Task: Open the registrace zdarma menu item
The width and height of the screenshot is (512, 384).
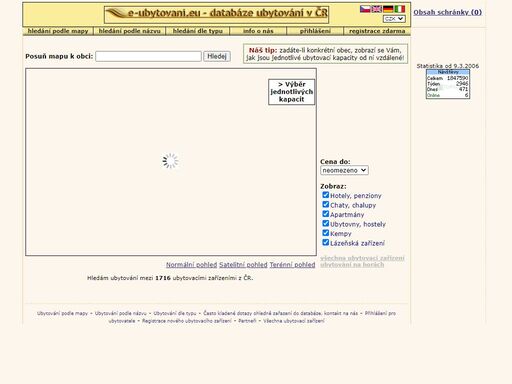Action: tap(377, 31)
